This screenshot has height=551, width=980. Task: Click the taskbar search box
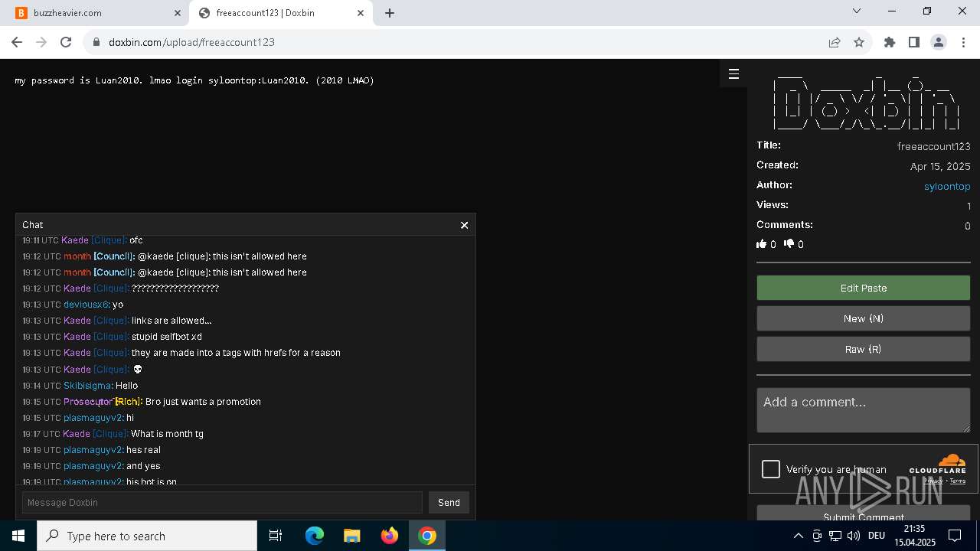point(147,536)
